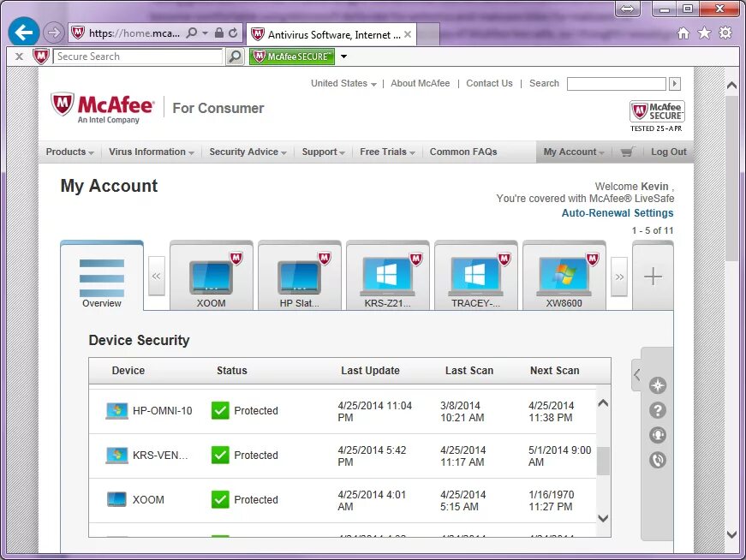Refresh the page in address bar
746x560 pixels.
233,33
